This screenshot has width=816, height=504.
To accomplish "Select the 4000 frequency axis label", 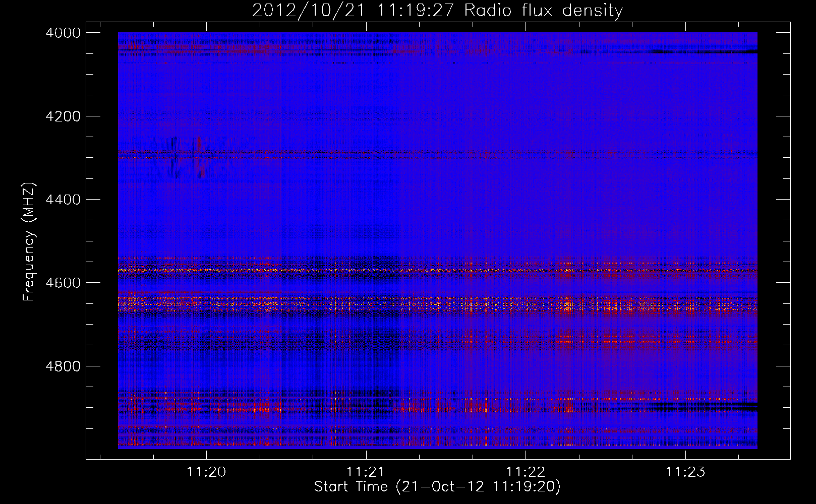I will 63,33.
